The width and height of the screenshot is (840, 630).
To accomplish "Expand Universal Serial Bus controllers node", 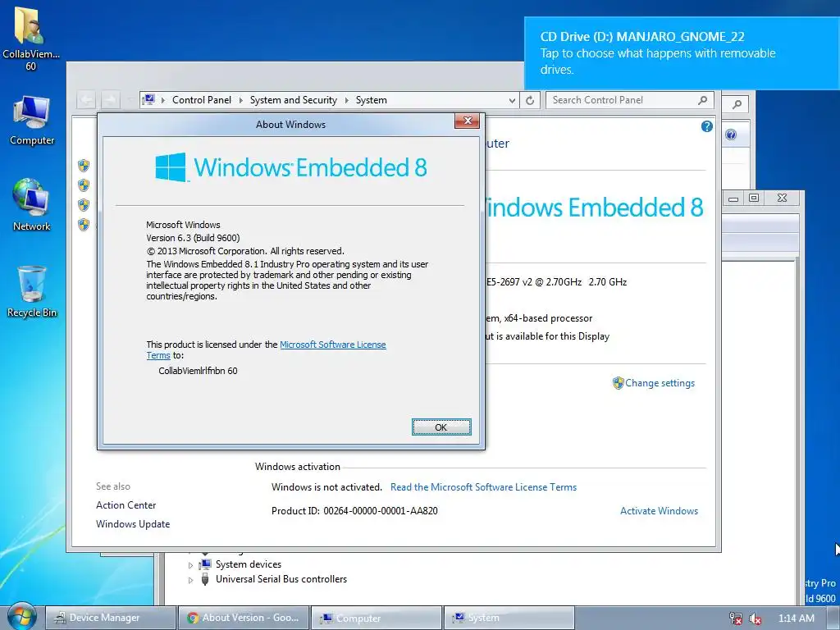I will [190, 580].
